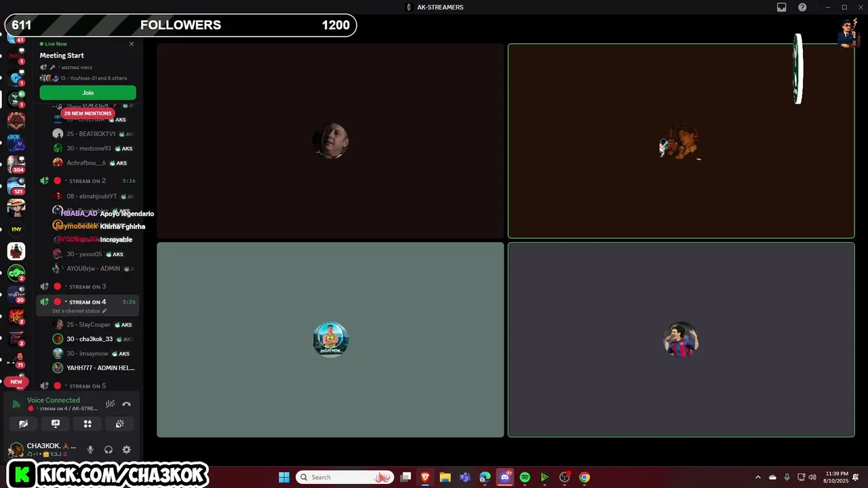Open the Help icon in title bar
The image size is (868, 488).
[x=802, y=7]
